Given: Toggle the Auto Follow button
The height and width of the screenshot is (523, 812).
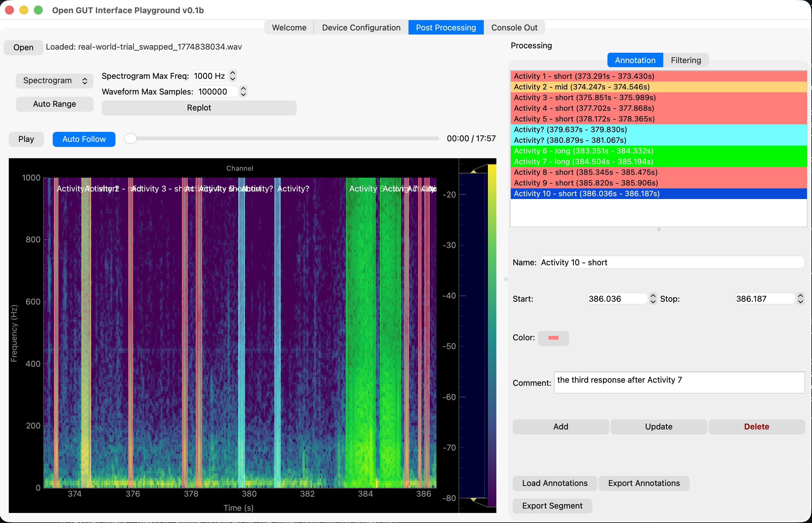Looking at the screenshot, I should [84, 139].
